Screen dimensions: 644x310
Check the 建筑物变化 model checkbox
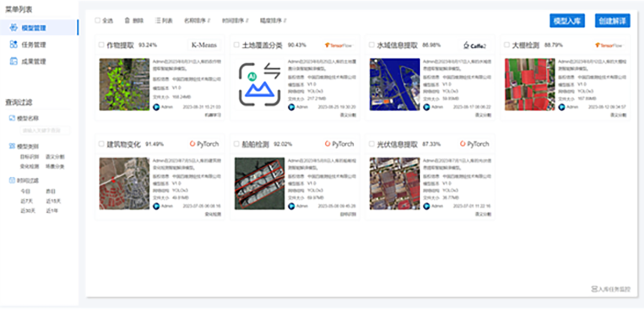point(102,144)
